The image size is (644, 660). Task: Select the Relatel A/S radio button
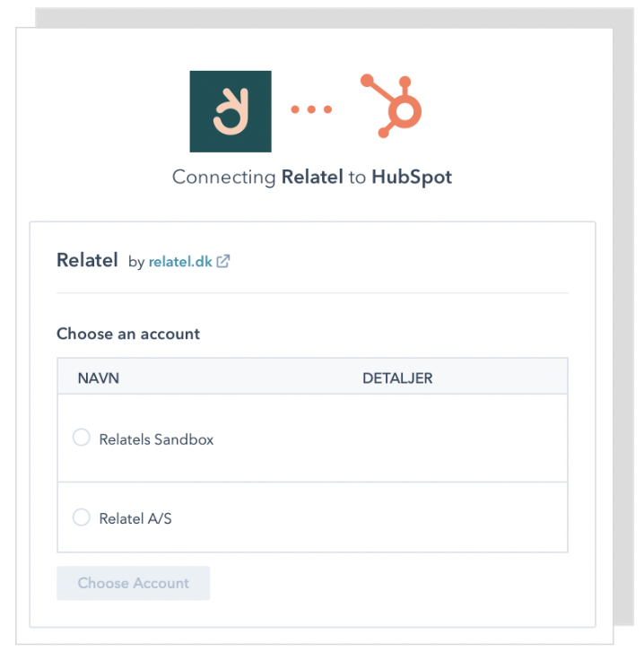coord(82,517)
